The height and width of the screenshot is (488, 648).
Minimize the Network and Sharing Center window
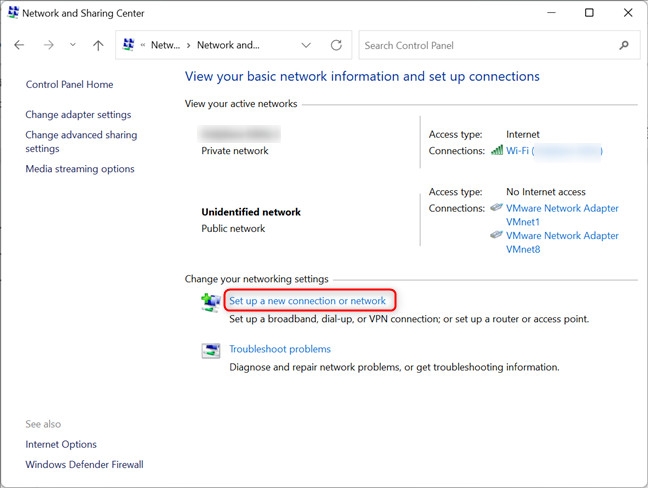click(551, 13)
